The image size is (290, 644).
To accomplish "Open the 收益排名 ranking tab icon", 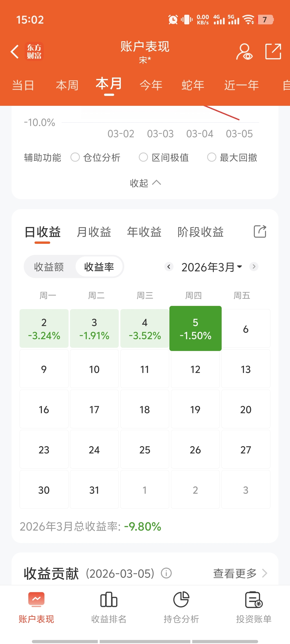I will [109, 600].
